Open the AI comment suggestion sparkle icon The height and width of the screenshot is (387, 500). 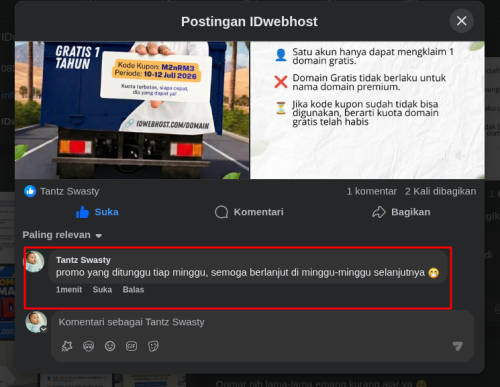67,346
